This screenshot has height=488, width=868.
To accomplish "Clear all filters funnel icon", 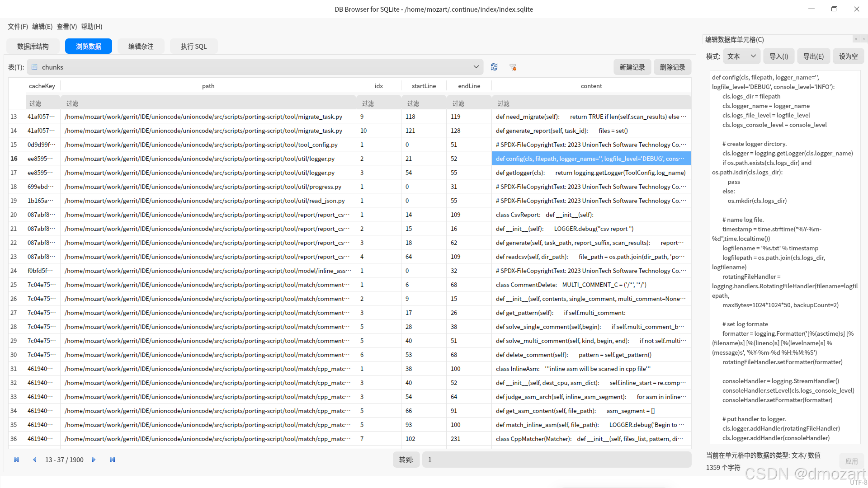I will (x=513, y=67).
